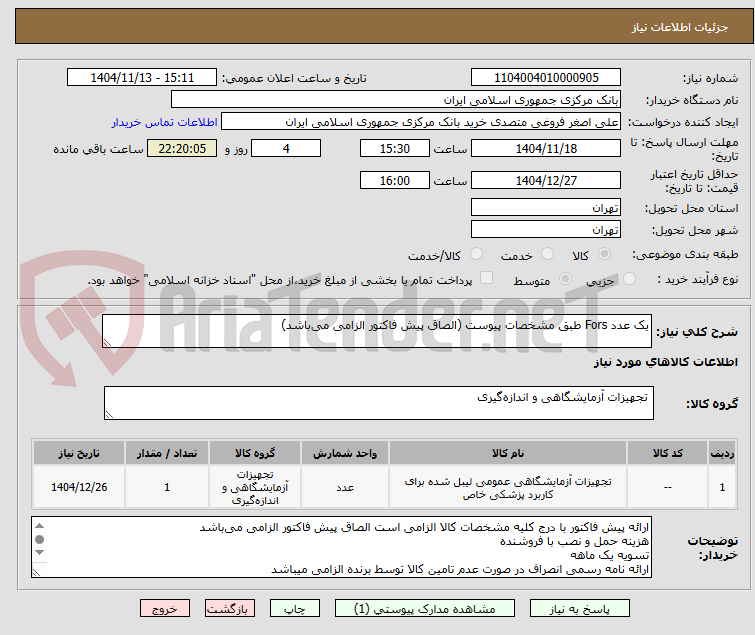Select the متوسط purchase type radio
755x635 pixels.
pyautogui.click(x=565, y=279)
